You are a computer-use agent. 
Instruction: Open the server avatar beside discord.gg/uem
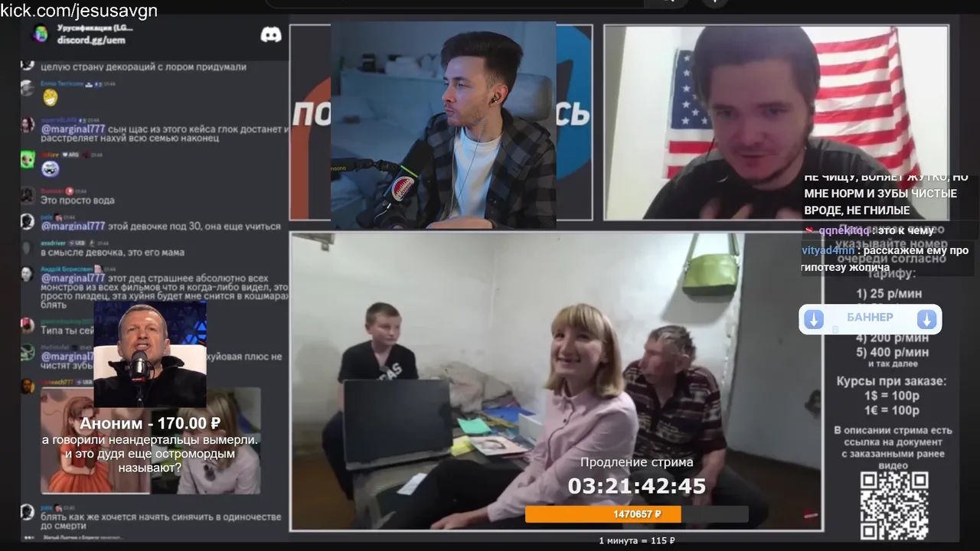tap(40, 34)
